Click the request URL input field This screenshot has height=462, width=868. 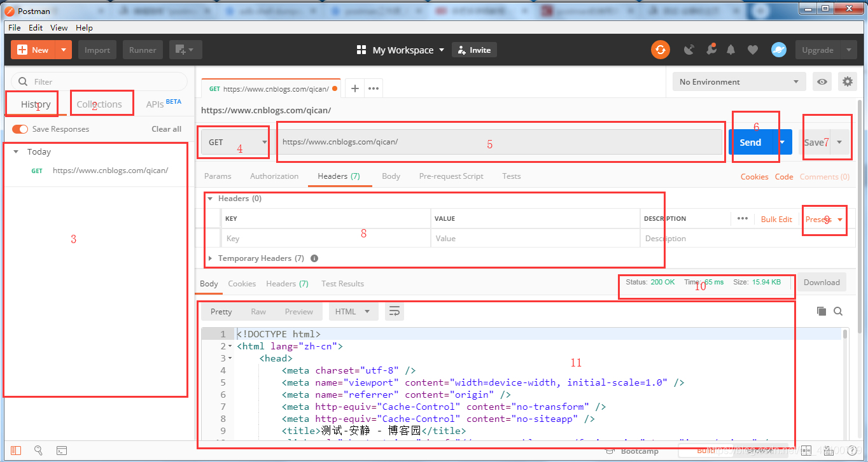tap(500, 142)
